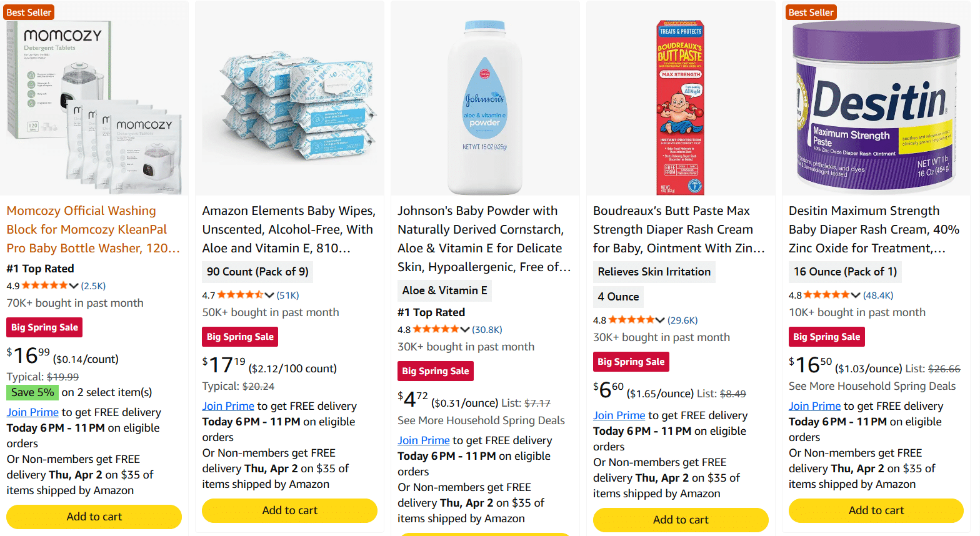
Task: Expand the Momcozy 4.9 star rating chevron
Action: pos(74,286)
